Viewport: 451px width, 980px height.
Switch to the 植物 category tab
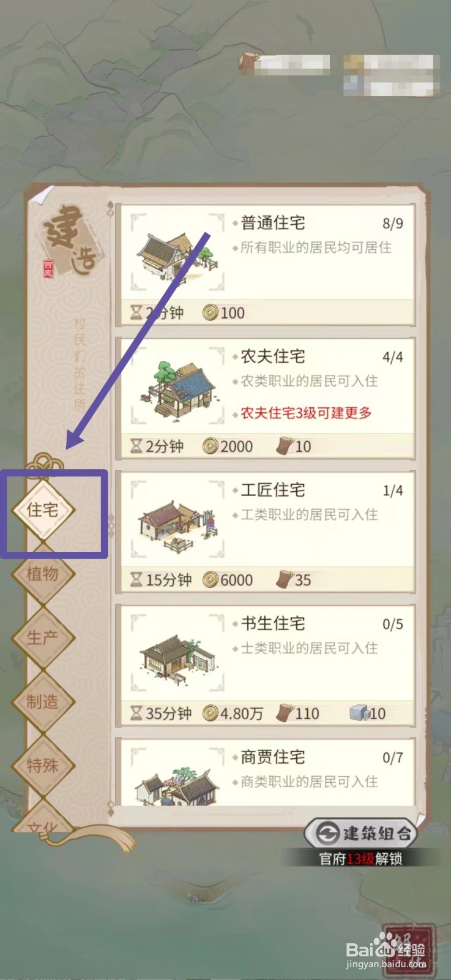point(43,574)
